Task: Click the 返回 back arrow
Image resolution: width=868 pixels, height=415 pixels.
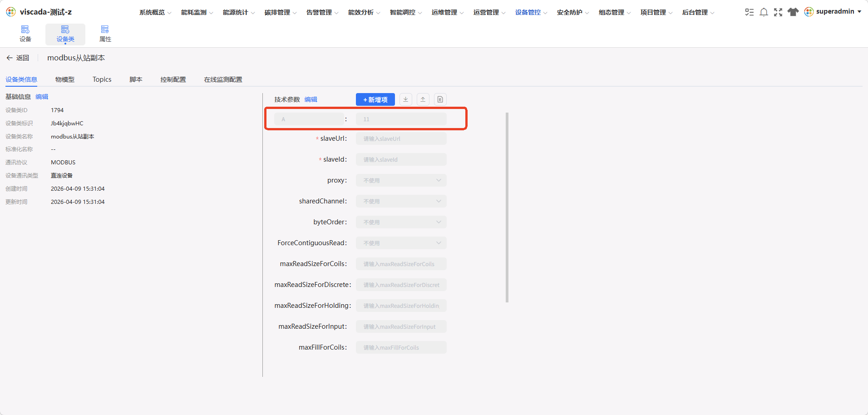Action: [10, 58]
